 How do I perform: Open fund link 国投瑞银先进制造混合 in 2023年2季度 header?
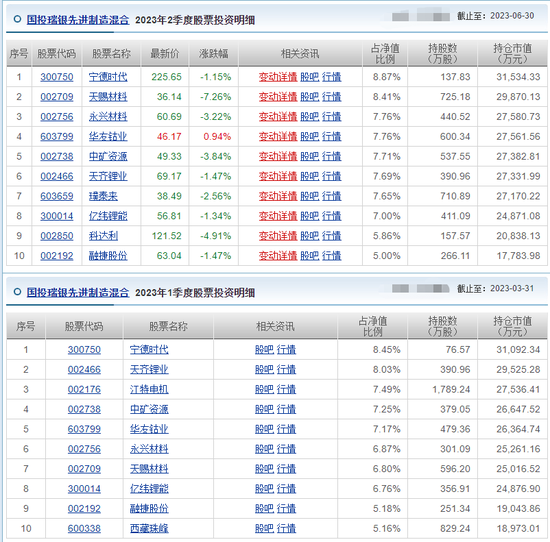click(x=78, y=20)
